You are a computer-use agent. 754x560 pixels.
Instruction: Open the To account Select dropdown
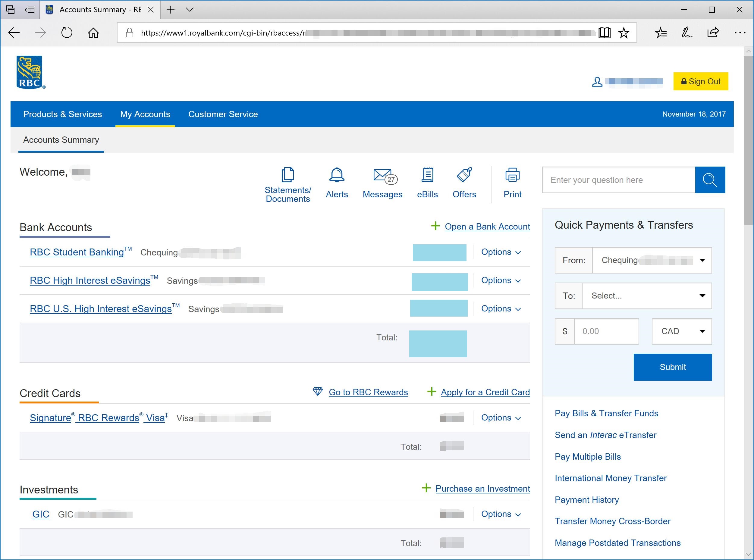(x=646, y=296)
